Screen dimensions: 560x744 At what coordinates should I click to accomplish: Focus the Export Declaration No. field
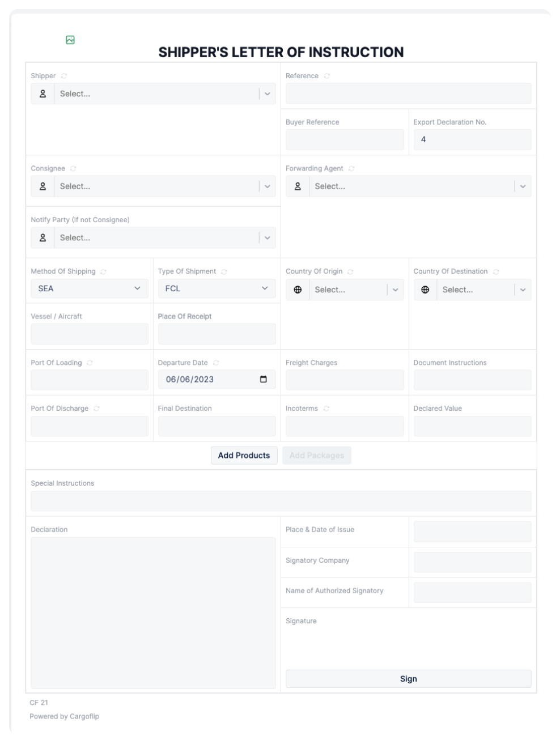pos(472,139)
